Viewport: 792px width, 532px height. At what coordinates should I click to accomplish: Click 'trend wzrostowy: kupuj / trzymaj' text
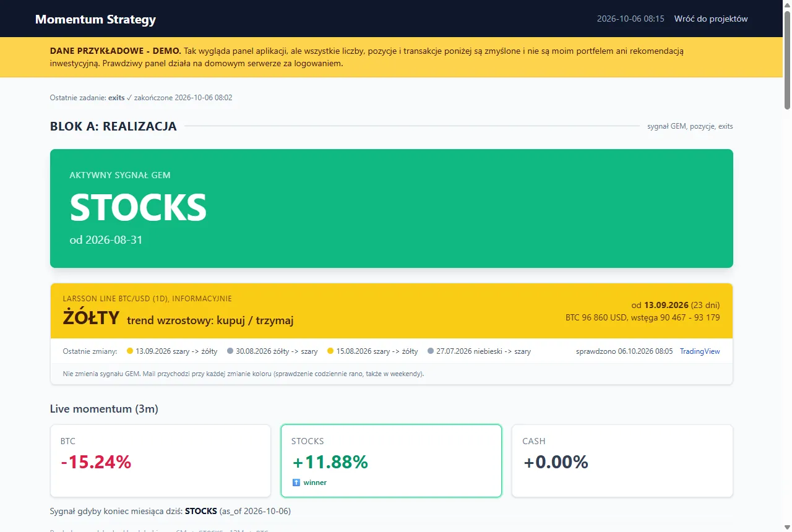(210, 320)
